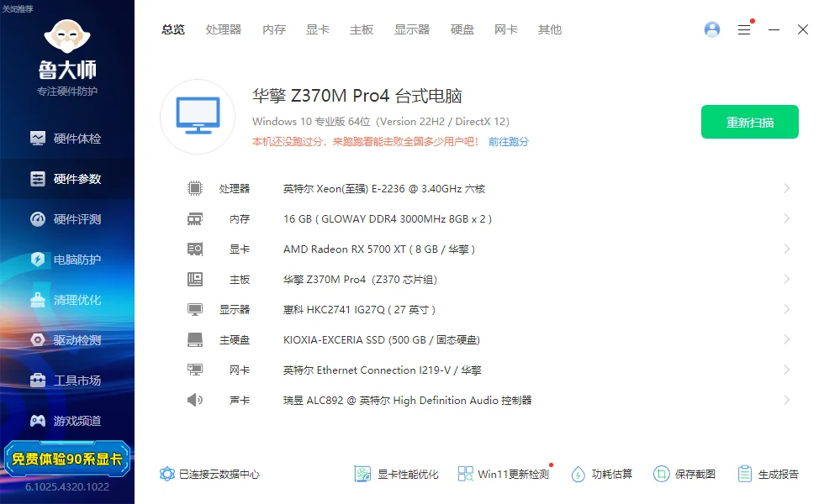Viewport: 824px width, 504px height.
Task: Expand the 处理器 row chevron
Action: click(x=787, y=189)
